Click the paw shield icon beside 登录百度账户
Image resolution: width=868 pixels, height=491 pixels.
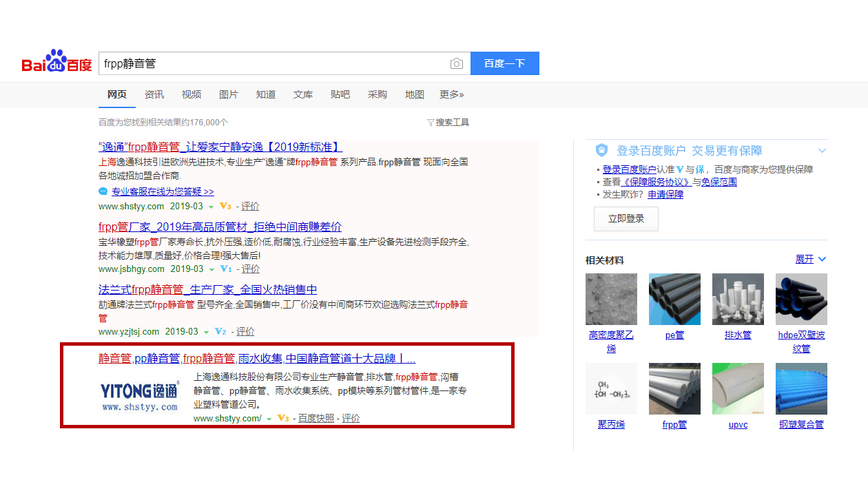coord(602,150)
